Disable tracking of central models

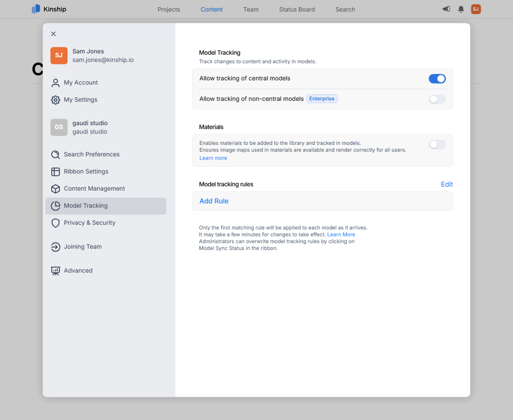tap(437, 79)
